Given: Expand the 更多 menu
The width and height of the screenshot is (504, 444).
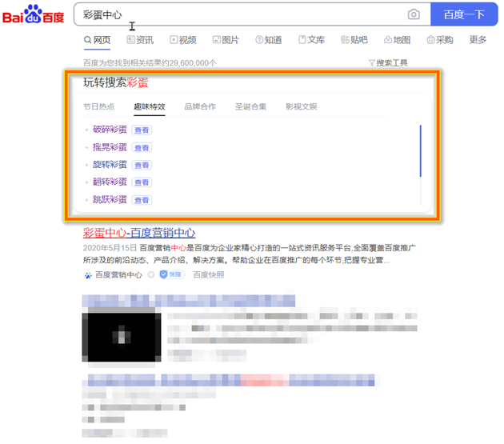Looking at the screenshot, I should pos(478,40).
